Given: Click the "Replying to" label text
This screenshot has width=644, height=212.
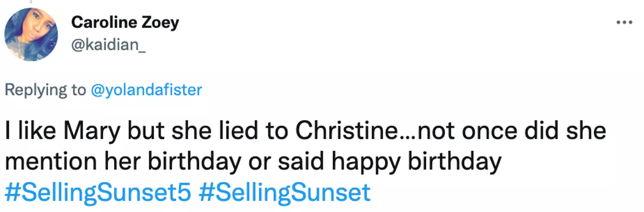Looking at the screenshot, I should pos(45,90).
